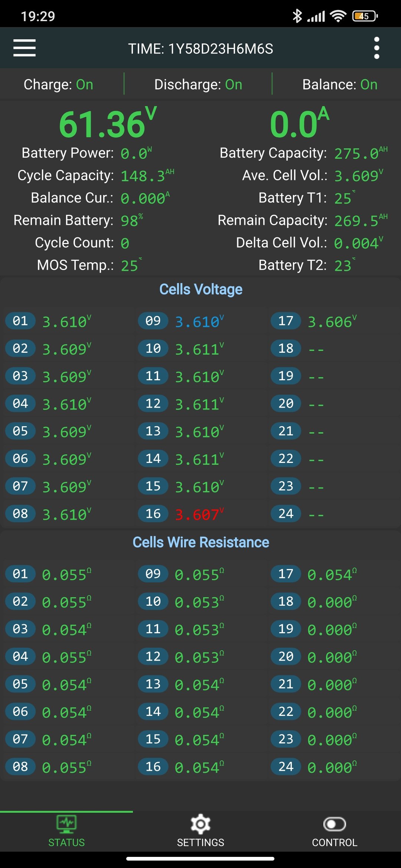Tap the TIME uptime title text
Screen dimensions: 401x868
click(201, 49)
